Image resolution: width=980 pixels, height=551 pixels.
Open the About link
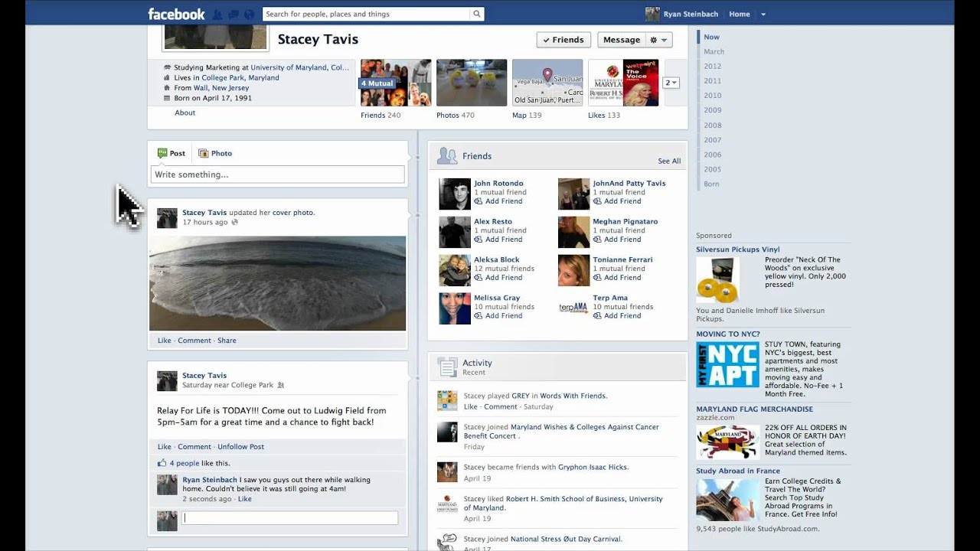(x=185, y=112)
